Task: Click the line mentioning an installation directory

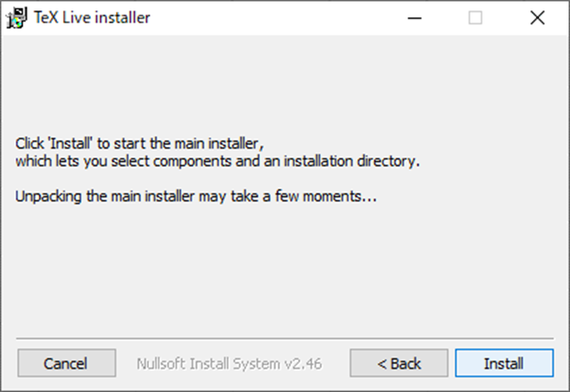Action: tap(217, 161)
